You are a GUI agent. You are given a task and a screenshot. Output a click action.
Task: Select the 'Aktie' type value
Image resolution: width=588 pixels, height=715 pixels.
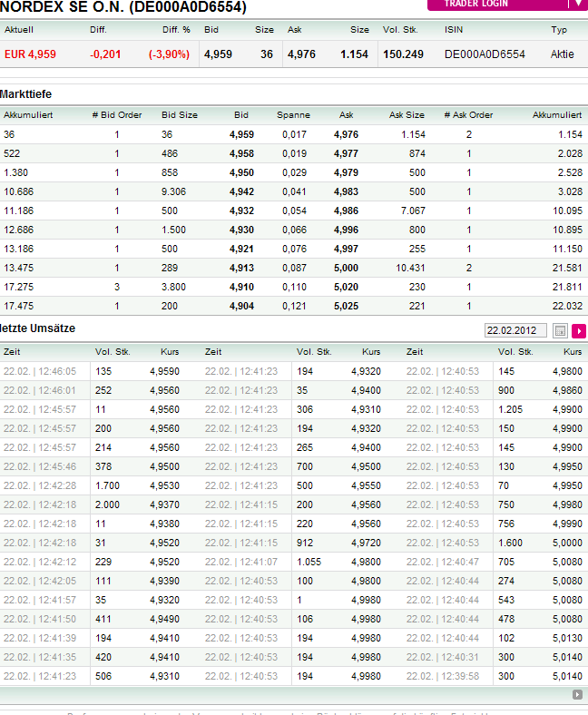pyautogui.click(x=562, y=54)
